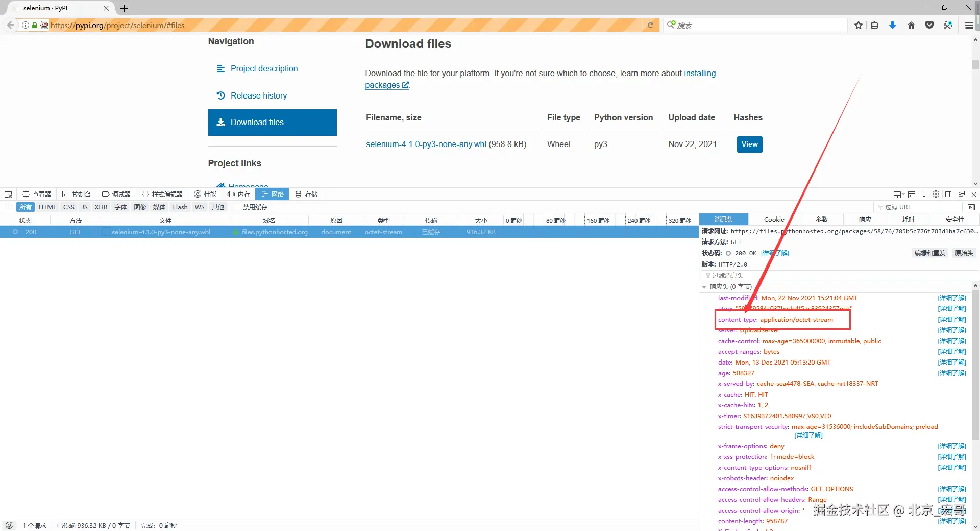Close the selenium PyPI browser tab
The image size is (980, 531).
coord(106,8)
